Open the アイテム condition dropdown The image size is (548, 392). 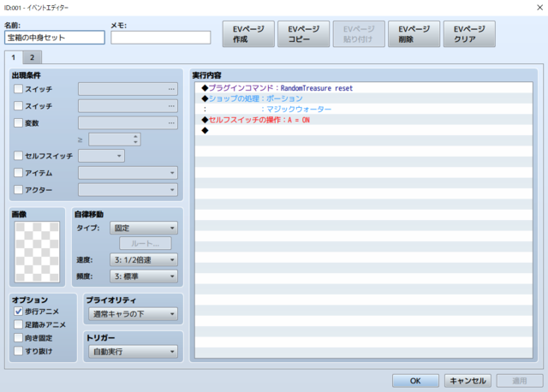(128, 173)
